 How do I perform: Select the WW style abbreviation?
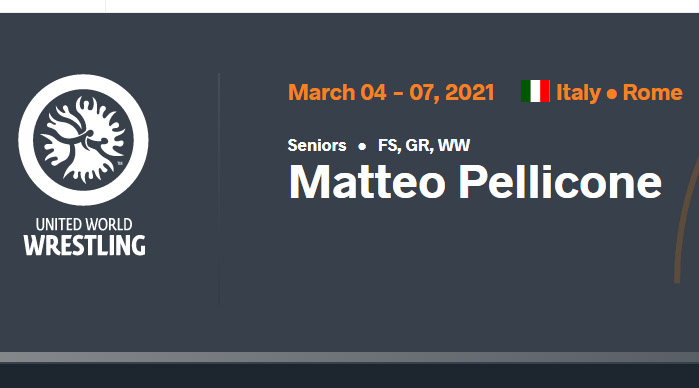coord(454,145)
